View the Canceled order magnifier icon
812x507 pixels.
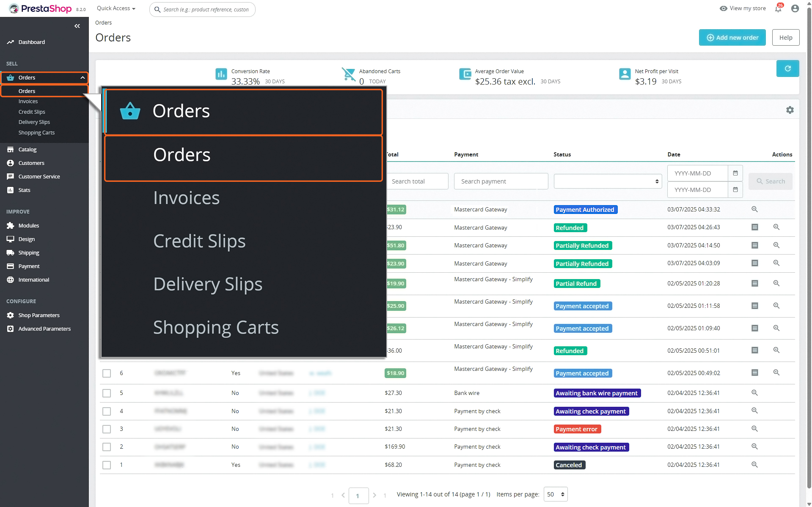(754, 465)
